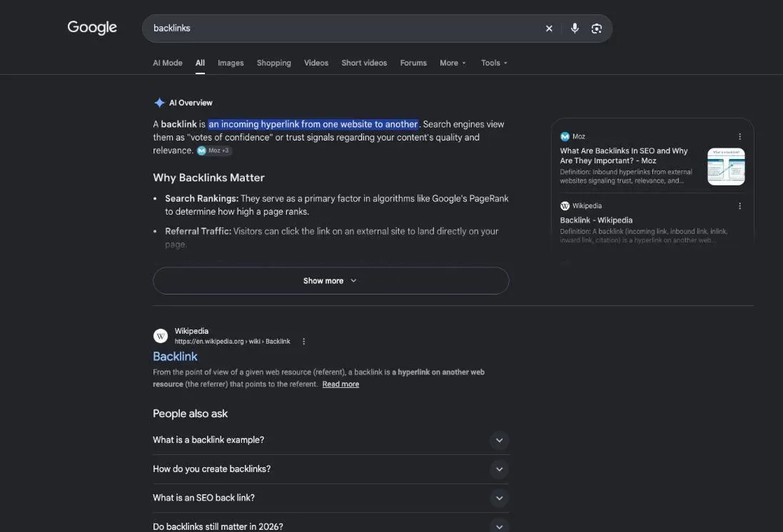Go to the Shopping tab
Screen dimensions: 783x532
[x=273, y=63]
